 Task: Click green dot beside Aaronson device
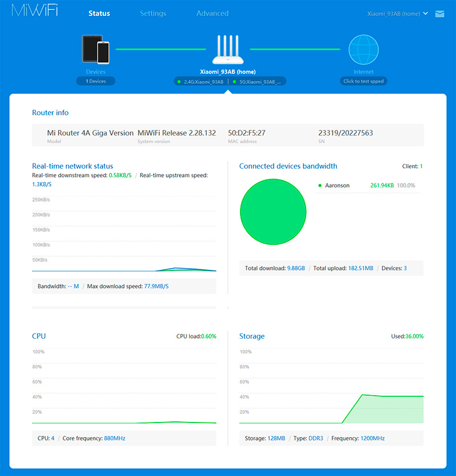tap(320, 186)
